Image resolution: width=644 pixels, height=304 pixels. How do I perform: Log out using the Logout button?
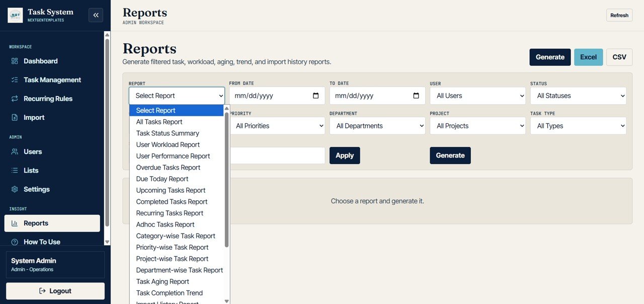click(55, 291)
